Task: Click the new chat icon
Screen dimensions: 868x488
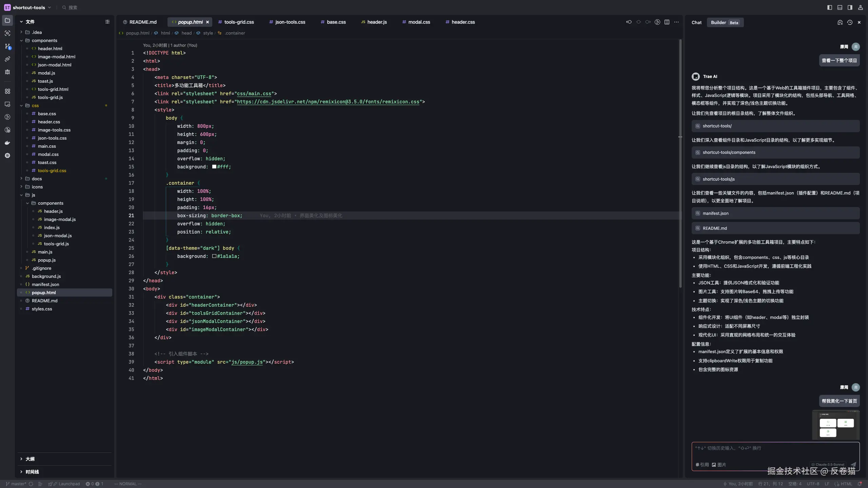Action: point(840,22)
